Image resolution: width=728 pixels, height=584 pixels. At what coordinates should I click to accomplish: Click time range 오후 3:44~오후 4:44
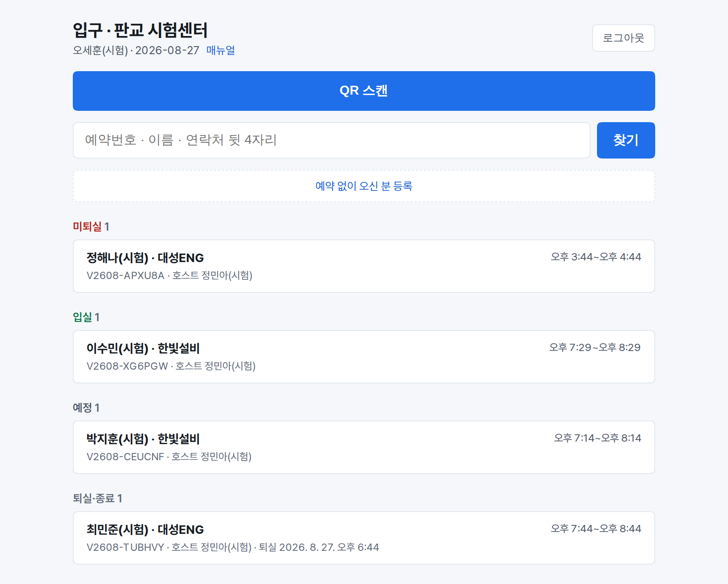[596, 257]
